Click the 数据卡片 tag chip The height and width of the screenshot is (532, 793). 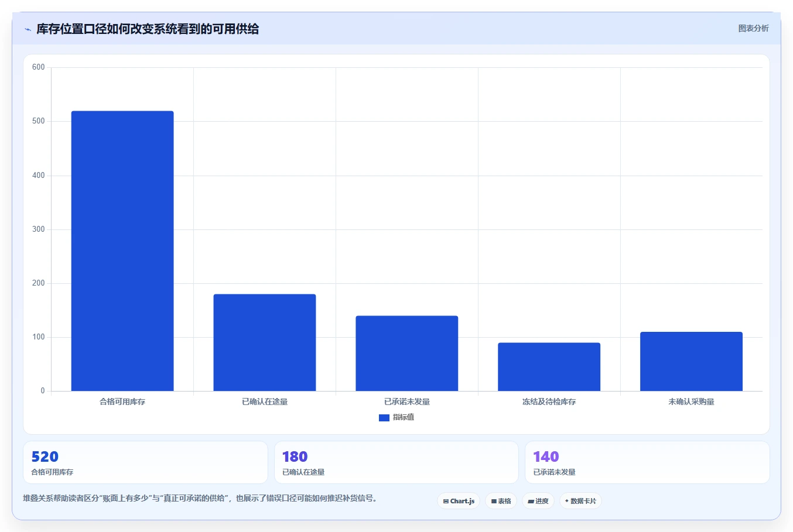[x=580, y=501]
